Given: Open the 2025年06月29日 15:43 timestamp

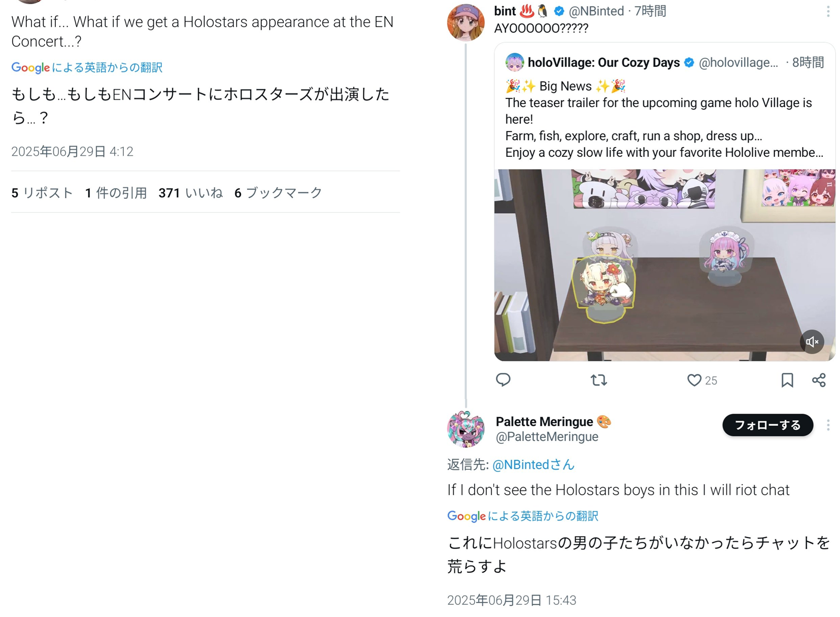Looking at the screenshot, I should pyautogui.click(x=512, y=600).
